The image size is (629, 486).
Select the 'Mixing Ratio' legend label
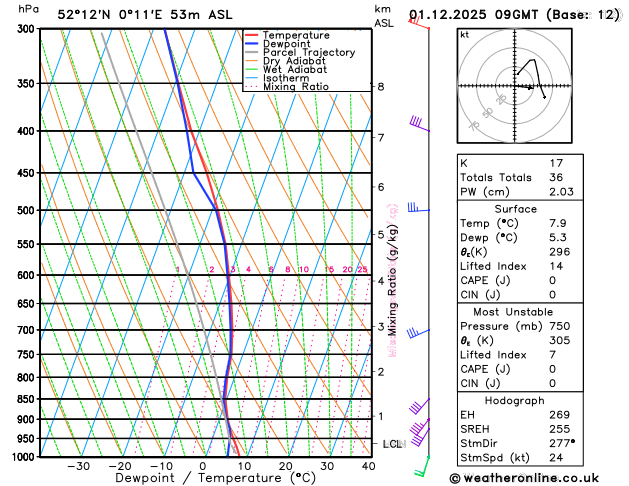point(296,87)
